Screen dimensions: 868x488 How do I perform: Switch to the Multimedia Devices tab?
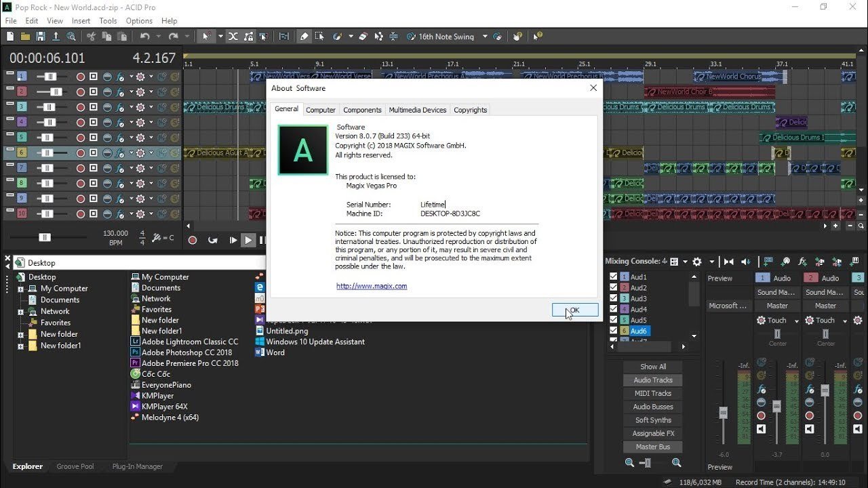tap(418, 110)
